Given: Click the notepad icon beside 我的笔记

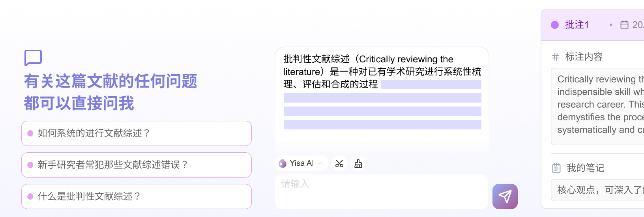Looking at the screenshot, I should (556, 168).
